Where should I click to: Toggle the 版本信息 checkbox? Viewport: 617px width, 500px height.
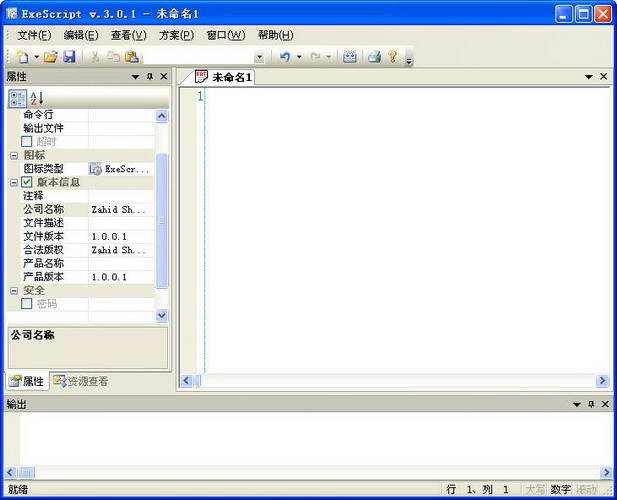[27, 182]
